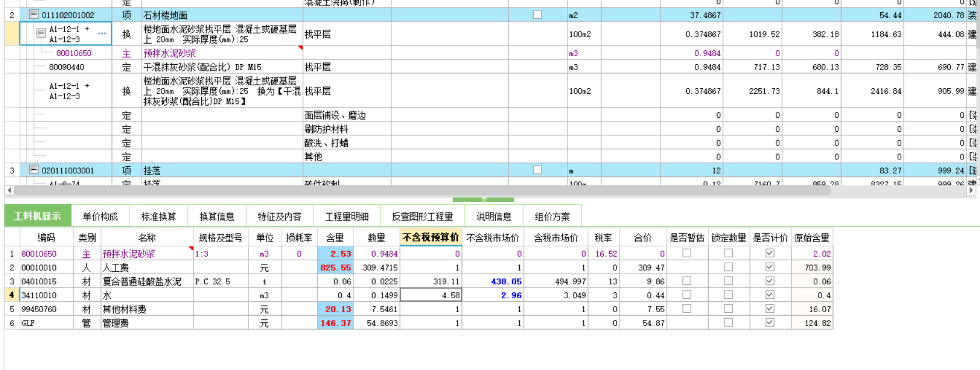Image resolution: width=980 pixels, height=370 pixels.
Task: Select the 438.05 market price cell
Action: (492, 281)
